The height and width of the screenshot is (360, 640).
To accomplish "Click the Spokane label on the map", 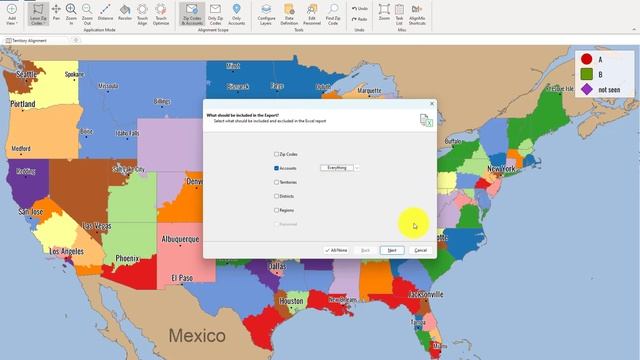I will tap(75, 74).
